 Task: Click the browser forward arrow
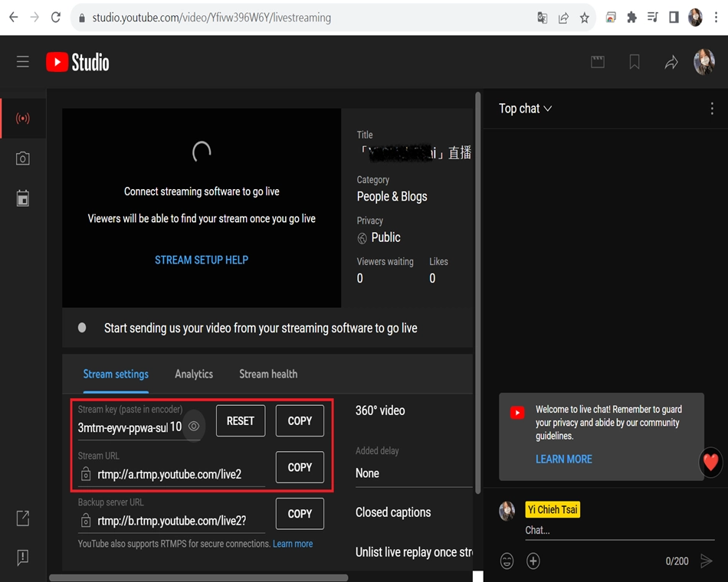click(x=34, y=18)
